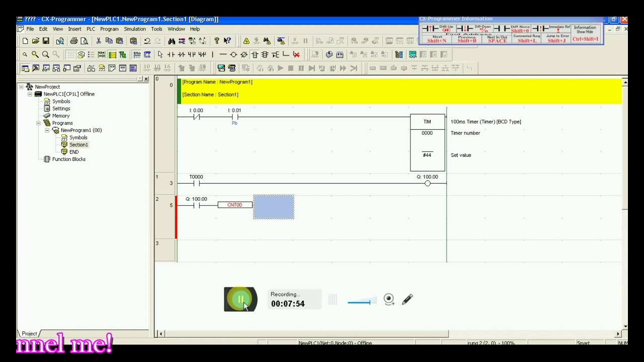Print the diagram with printer icon
The height and width of the screenshot is (362, 644).
[74, 41]
